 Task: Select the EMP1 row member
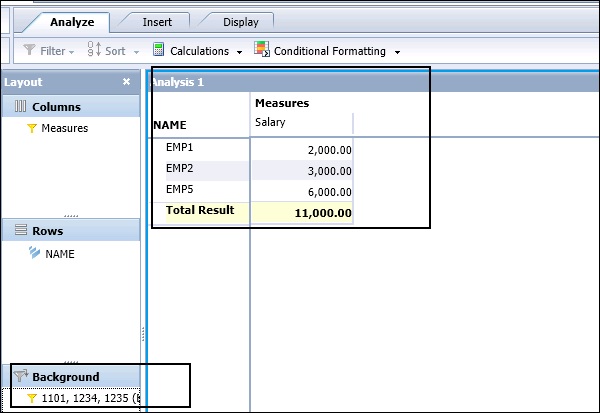point(179,147)
